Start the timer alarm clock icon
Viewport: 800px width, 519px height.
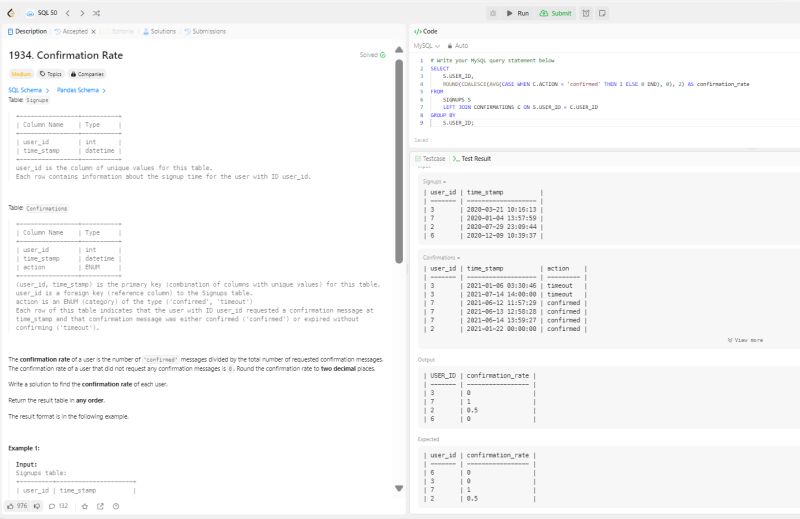[586, 13]
